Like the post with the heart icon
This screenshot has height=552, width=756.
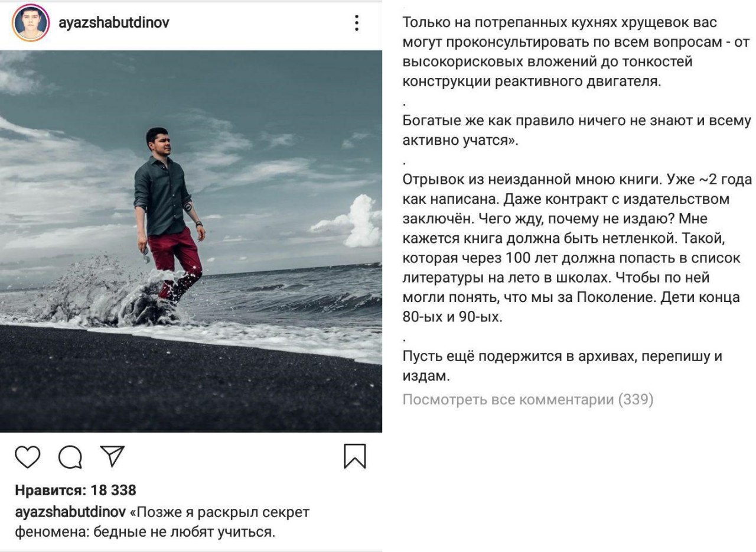[x=28, y=457]
